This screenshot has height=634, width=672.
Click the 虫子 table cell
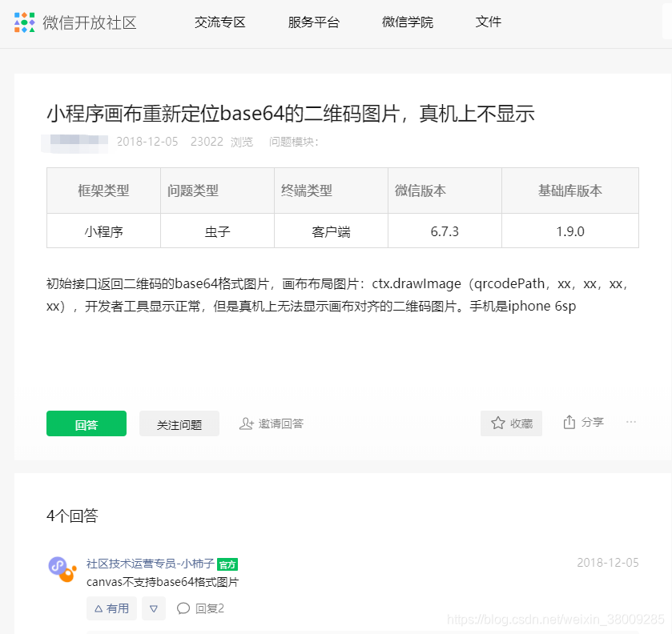[x=217, y=231]
